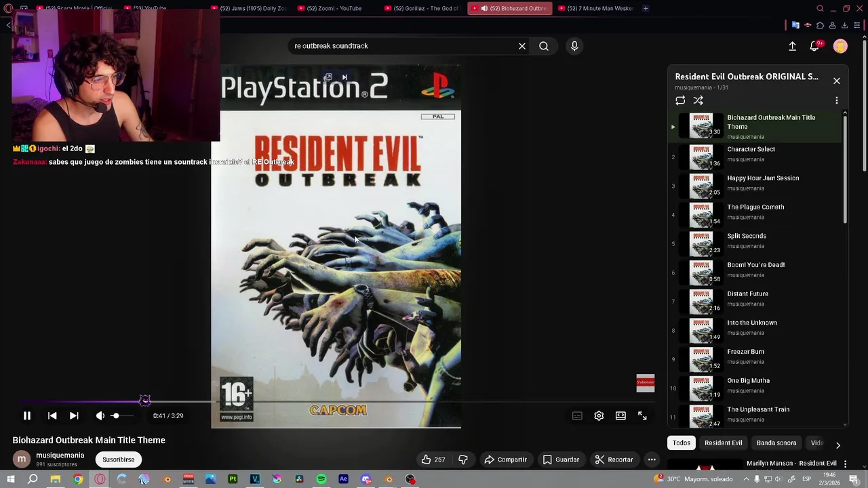Open the YouTube upload/create icon
Viewport: 868px width, 488px height.
(792, 46)
